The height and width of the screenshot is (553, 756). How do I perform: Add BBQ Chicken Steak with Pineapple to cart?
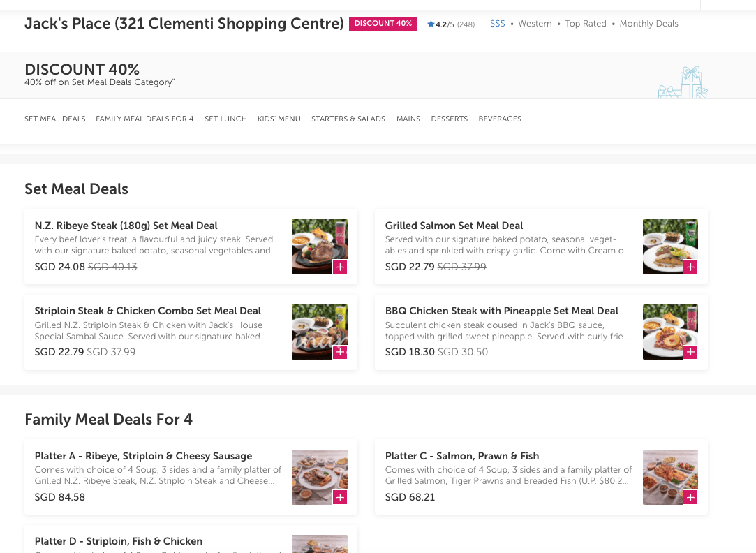point(690,352)
